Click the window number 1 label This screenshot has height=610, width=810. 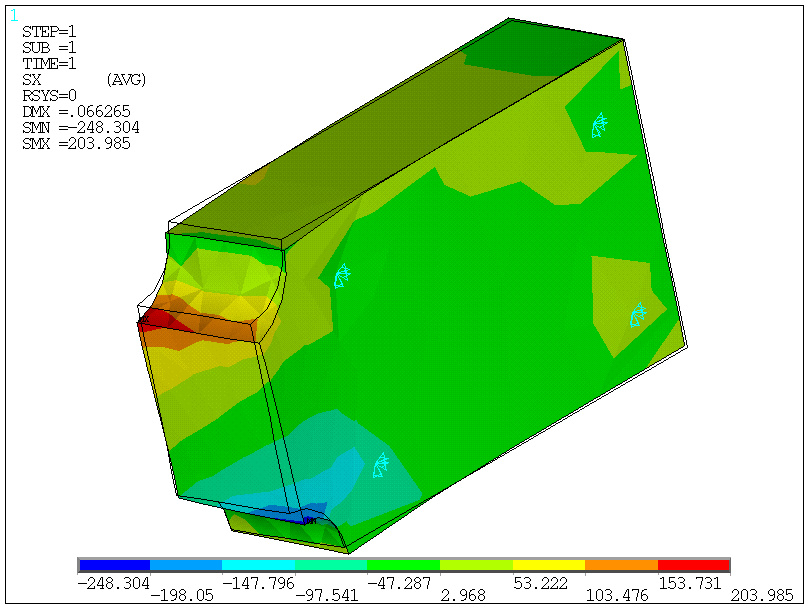pos(14,15)
